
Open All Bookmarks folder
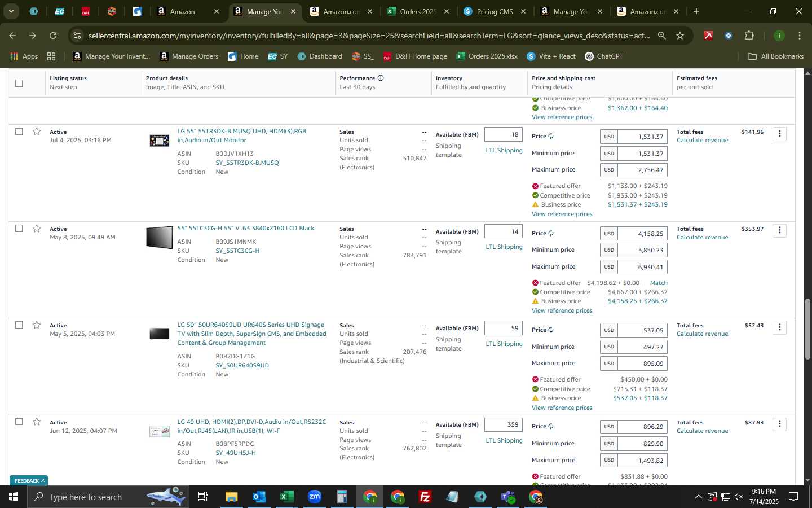775,56
